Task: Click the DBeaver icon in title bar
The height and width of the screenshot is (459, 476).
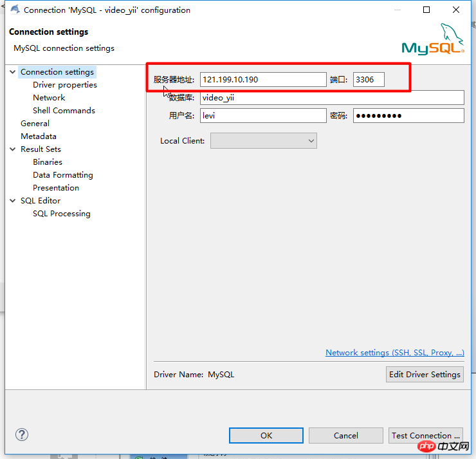Action: pos(15,10)
